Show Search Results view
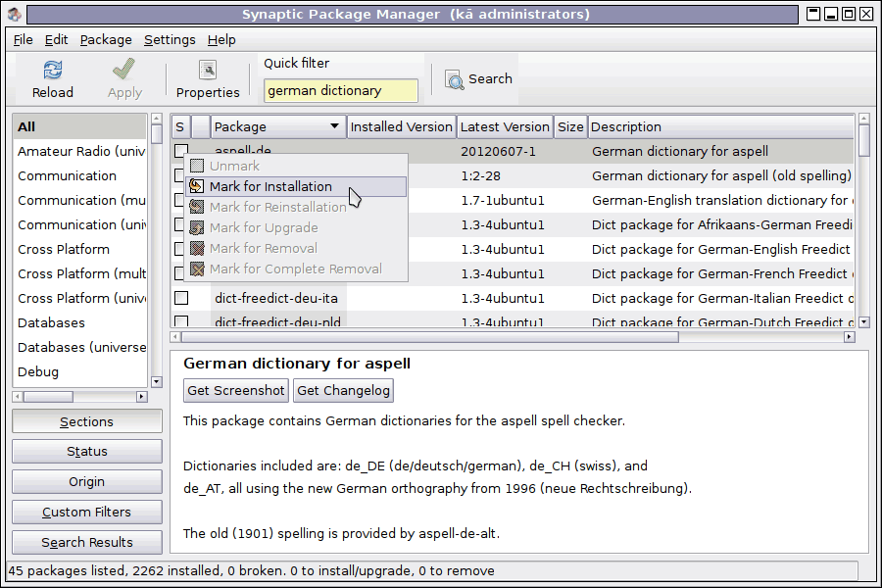This screenshot has width=882, height=588. point(86,542)
